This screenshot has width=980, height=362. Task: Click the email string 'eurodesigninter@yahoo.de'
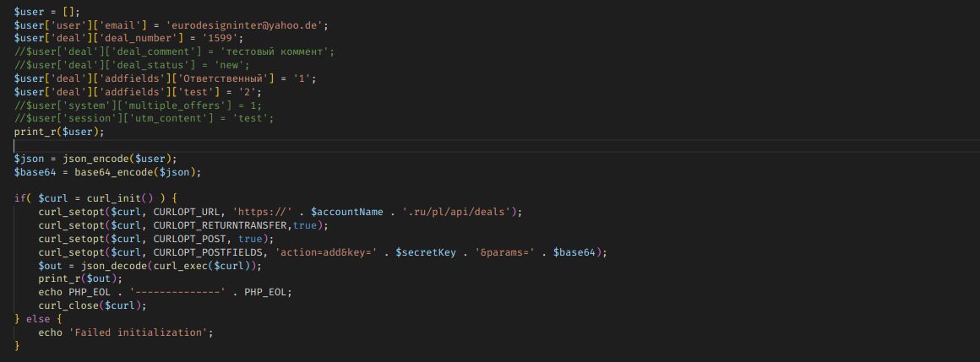pyautogui.click(x=248, y=25)
